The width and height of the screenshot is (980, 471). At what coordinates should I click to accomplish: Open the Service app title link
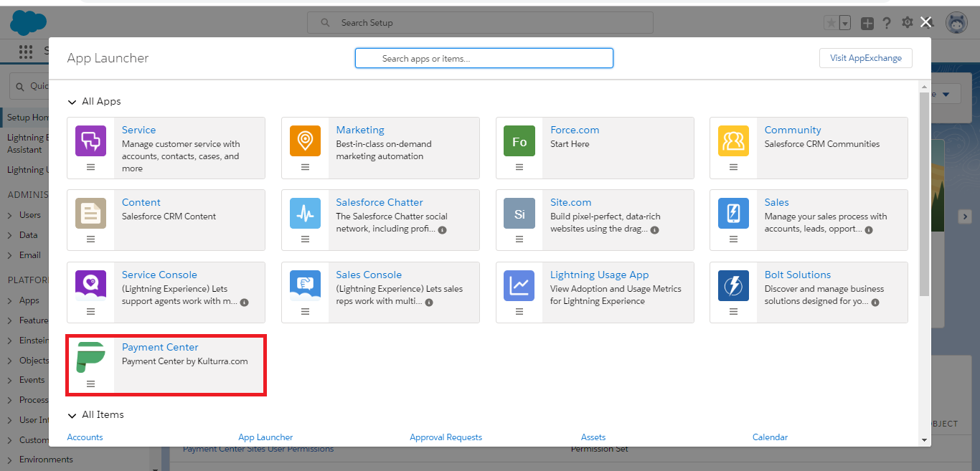[x=138, y=130]
